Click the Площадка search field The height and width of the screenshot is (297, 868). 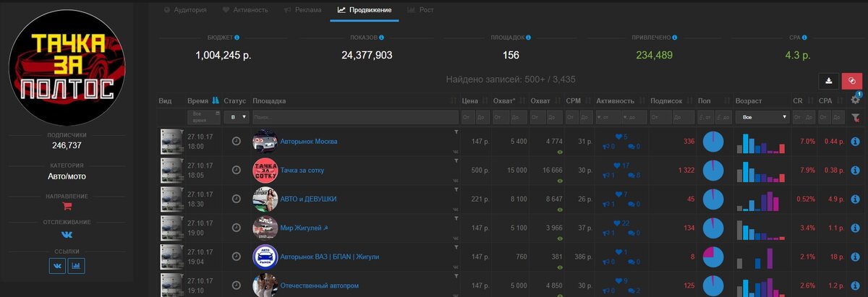click(x=354, y=116)
